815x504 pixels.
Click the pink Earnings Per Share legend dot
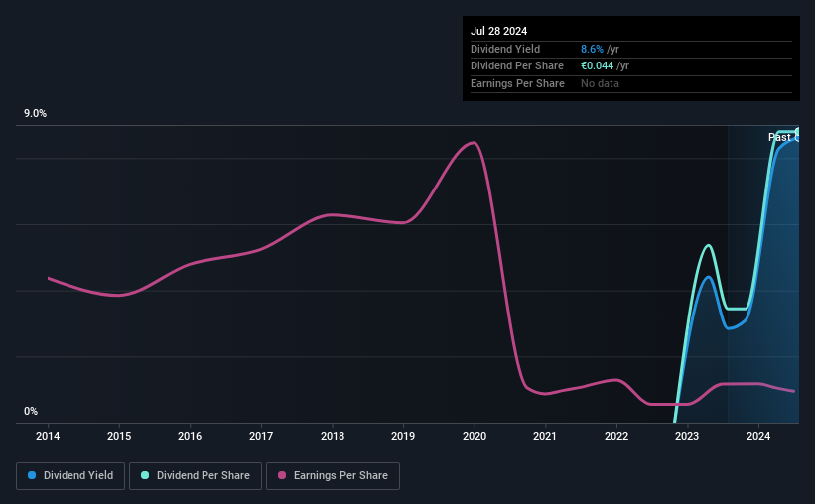[282, 475]
